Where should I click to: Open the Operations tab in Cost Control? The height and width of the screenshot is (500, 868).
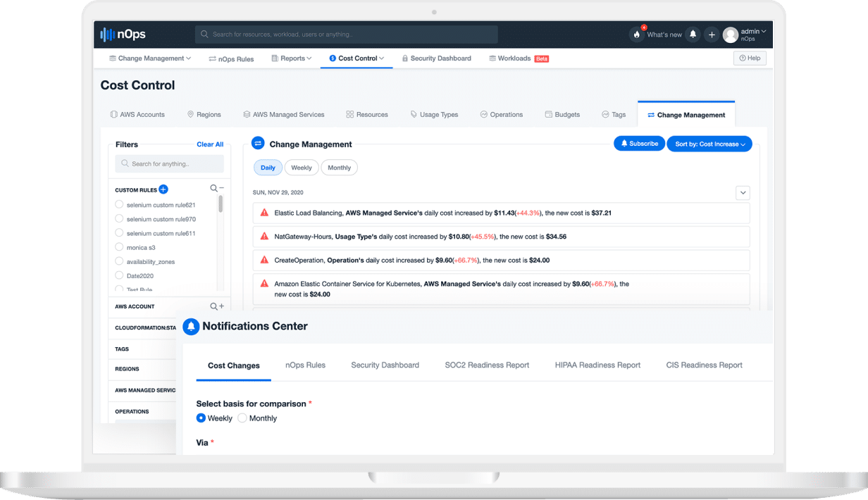pyautogui.click(x=502, y=115)
